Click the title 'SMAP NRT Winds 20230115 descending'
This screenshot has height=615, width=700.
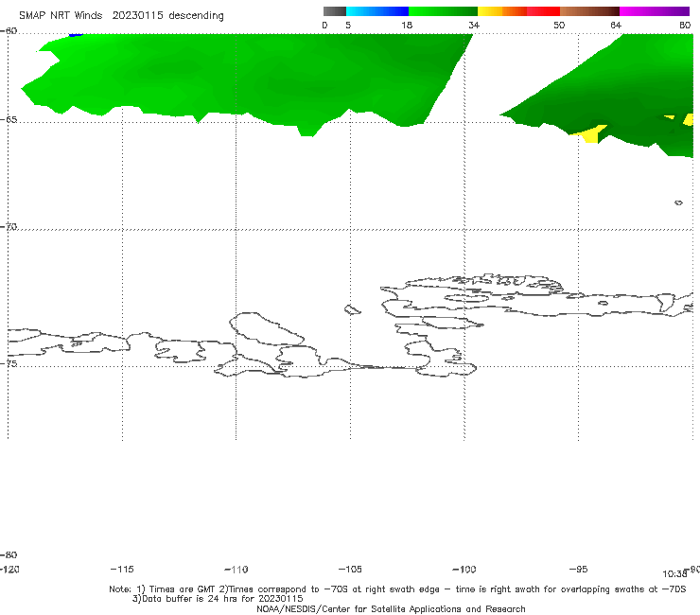[x=121, y=16]
